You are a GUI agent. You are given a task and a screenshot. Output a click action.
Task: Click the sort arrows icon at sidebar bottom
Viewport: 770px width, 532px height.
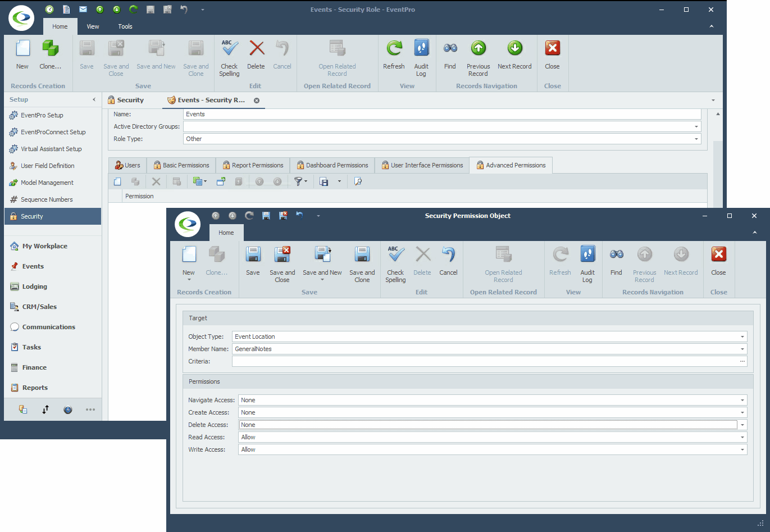(45, 410)
